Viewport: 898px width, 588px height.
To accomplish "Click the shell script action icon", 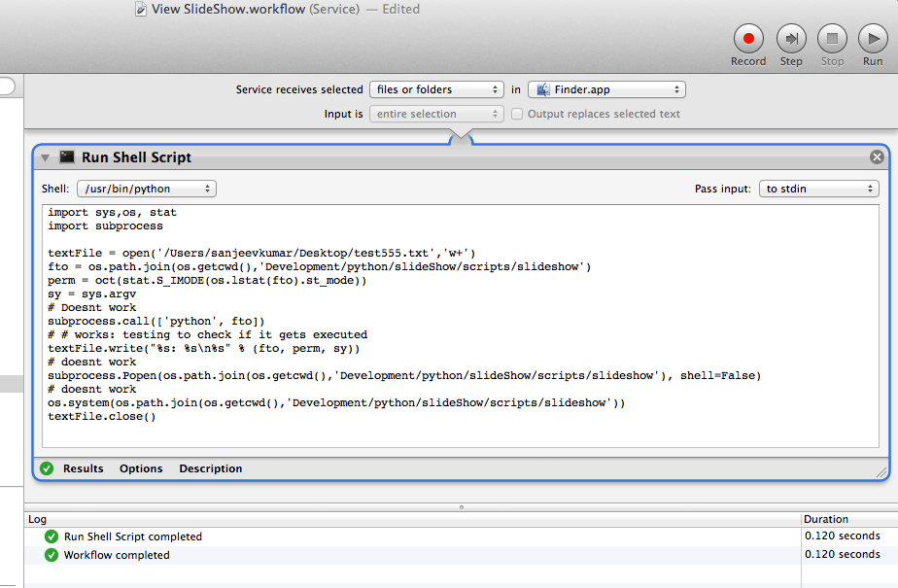I will pyautogui.click(x=66, y=156).
